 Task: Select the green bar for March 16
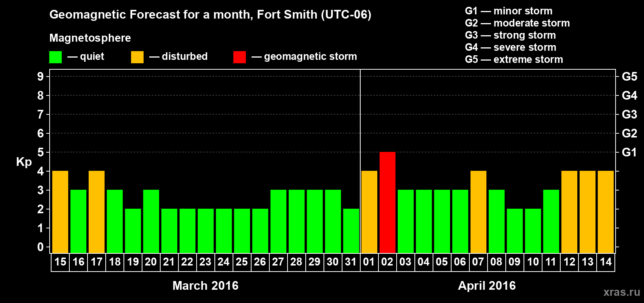(x=78, y=221)
